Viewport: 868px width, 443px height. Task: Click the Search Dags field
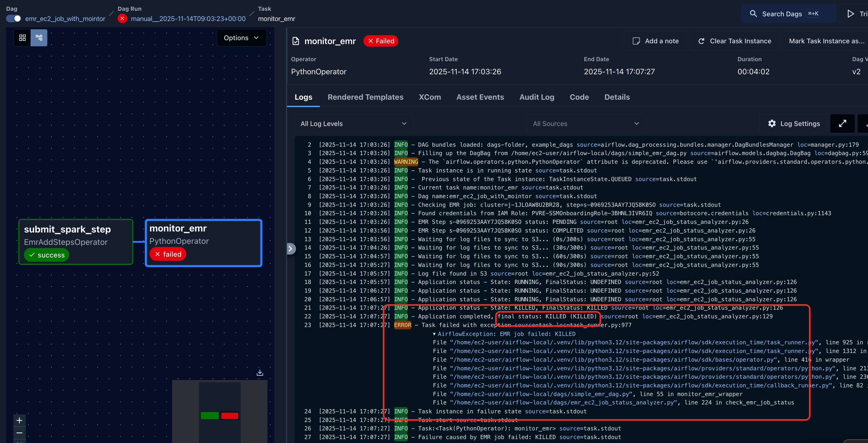click(788, 14)
